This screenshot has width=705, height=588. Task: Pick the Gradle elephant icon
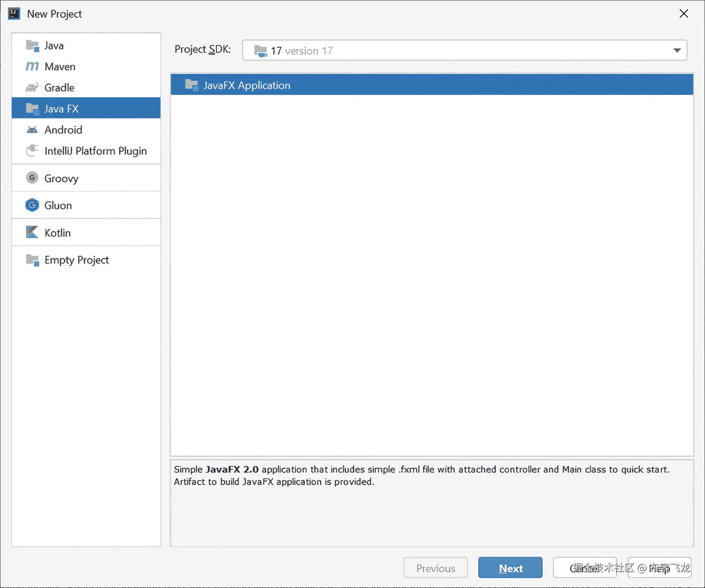(32, 88)
